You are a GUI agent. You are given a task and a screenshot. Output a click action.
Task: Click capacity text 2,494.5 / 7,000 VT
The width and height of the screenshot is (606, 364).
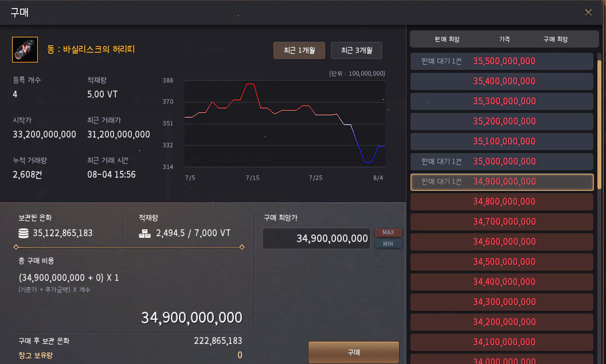(x=193, y=233)
